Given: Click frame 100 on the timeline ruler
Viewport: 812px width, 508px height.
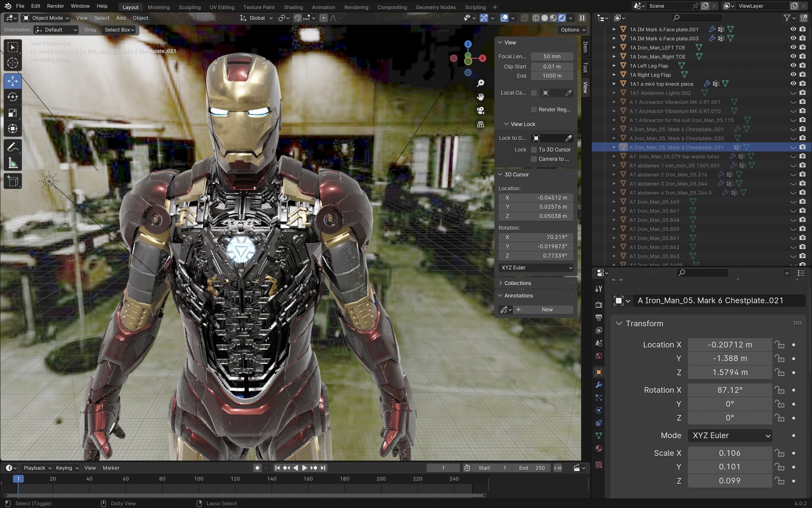Looking at the screenshot, I should (199, 479).
